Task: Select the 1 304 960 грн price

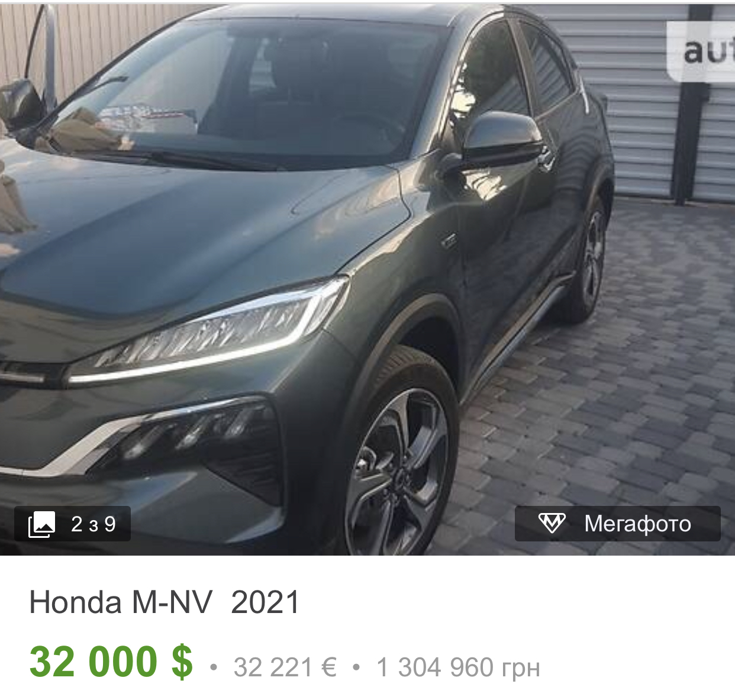Action: [x=458, y=667]
